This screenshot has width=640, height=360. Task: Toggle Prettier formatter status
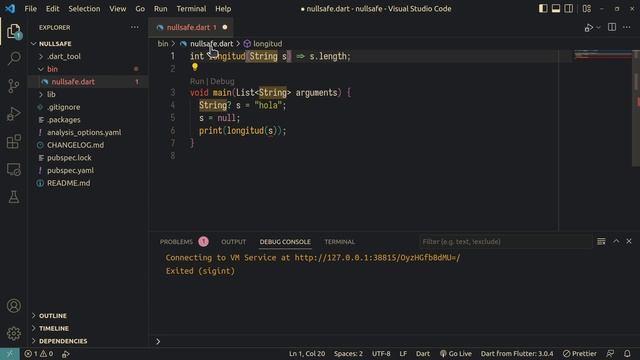tap(580, 354)
